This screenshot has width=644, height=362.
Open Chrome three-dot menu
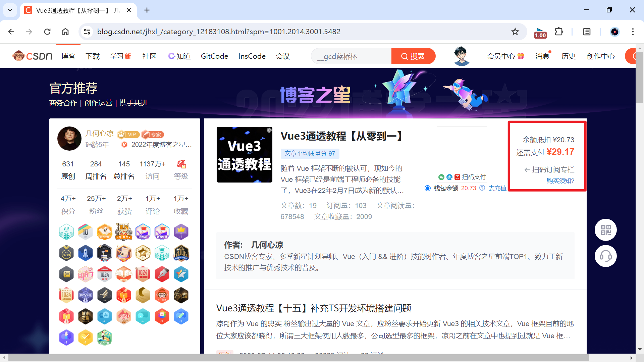[x=633, y=32]
